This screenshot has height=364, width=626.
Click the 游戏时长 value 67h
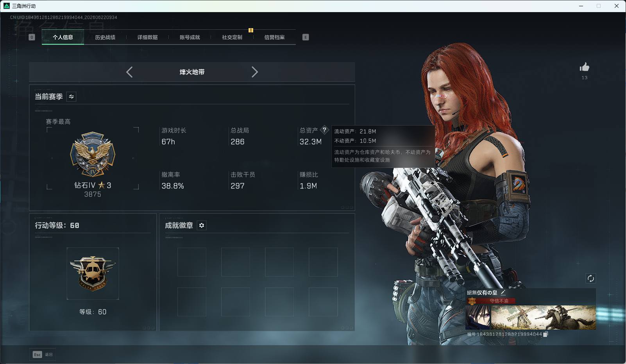click(x=168, y=142)
